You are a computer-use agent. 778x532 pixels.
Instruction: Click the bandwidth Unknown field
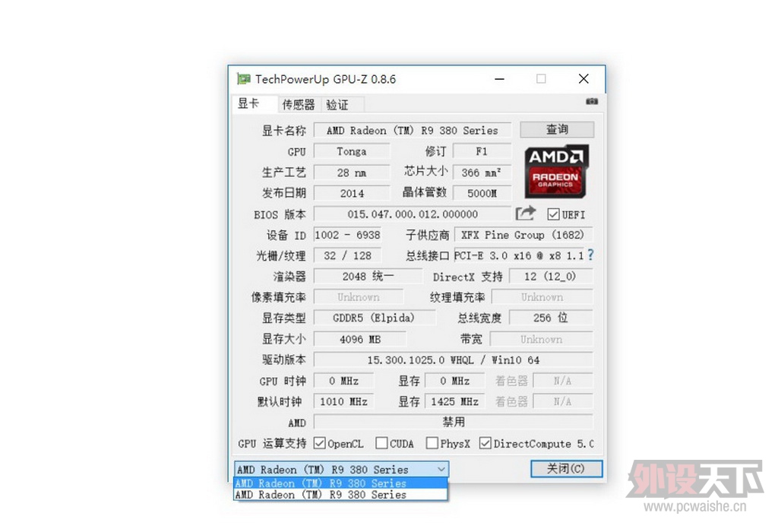[x=541, y=339]
